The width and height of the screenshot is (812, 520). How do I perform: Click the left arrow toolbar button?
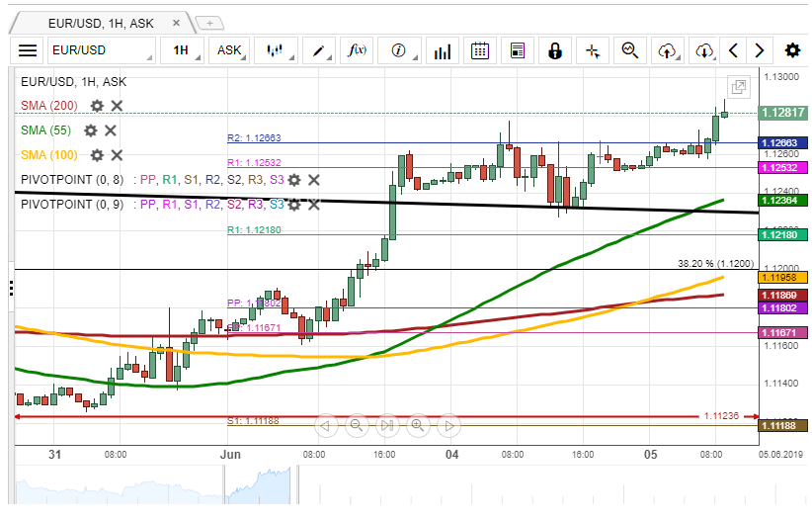click(733, 50)
